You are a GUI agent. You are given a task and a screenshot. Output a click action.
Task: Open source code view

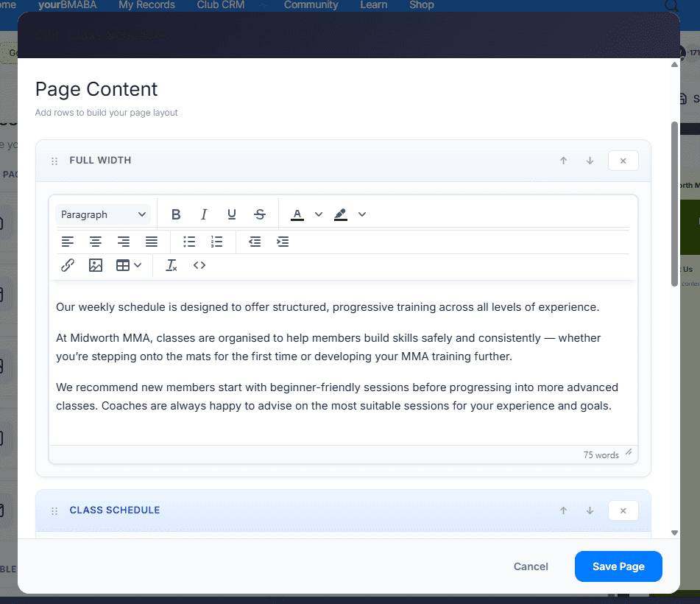pyautogui.click(x=199, y=265)
